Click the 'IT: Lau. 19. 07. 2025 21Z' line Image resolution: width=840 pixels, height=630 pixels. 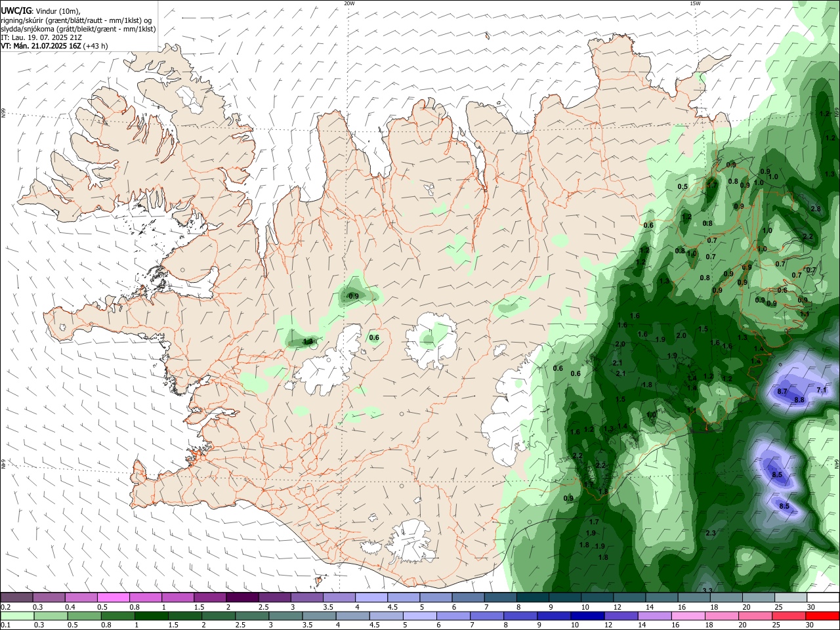point(41,37)
